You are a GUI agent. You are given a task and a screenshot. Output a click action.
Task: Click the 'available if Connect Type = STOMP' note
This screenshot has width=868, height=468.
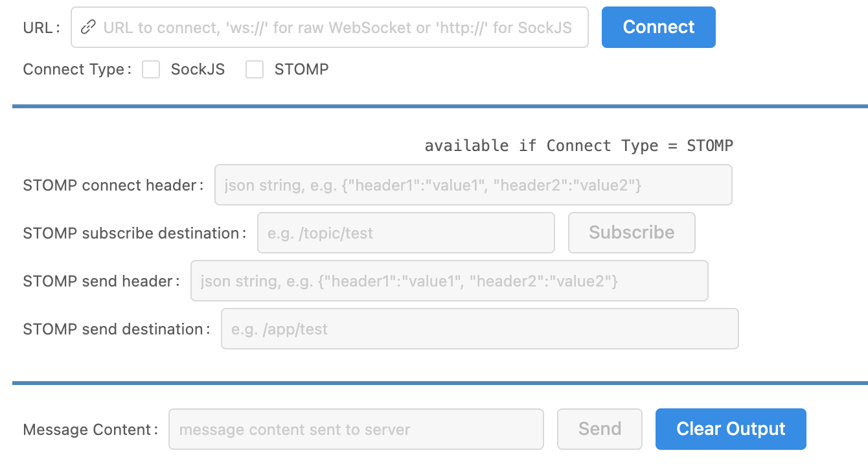point(579,146)
